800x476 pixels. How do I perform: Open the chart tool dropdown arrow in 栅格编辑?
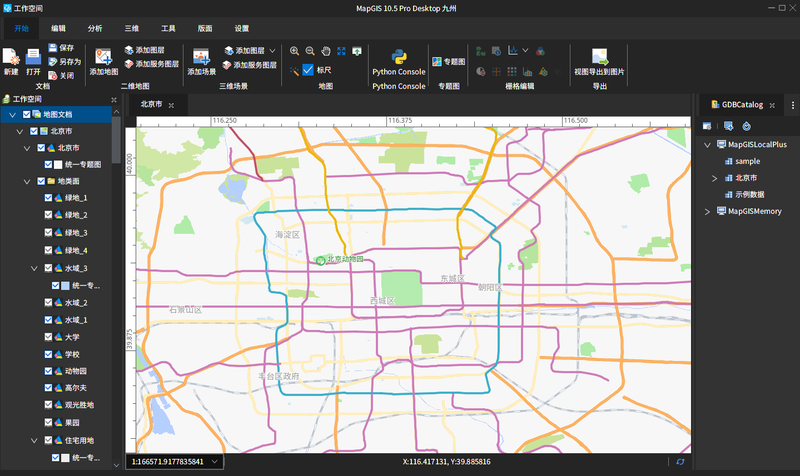[x=525, y=51]
